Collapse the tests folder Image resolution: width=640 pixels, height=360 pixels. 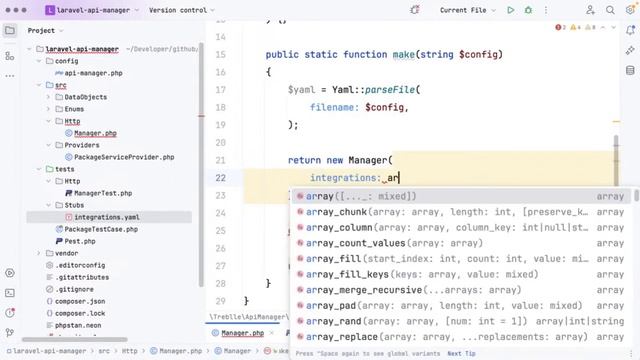pos(39,169)
